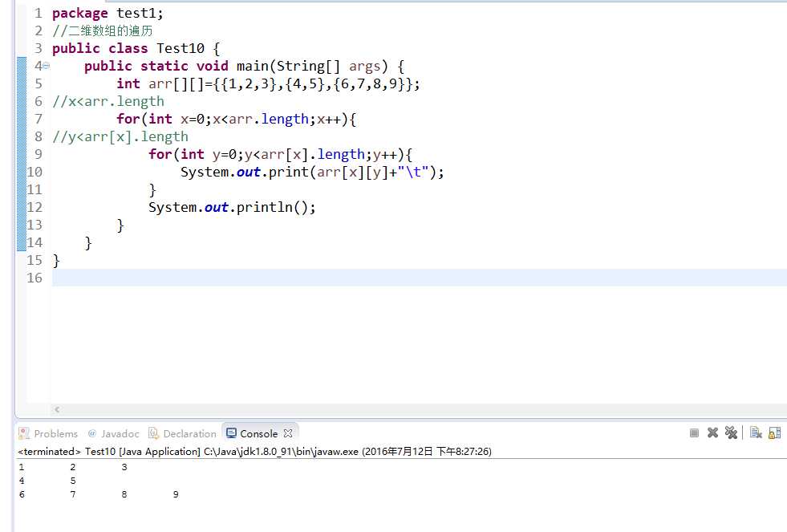Click the inner loop 'for(int y=0;y<arr[x].length;y++){'
787x532 pixels.
click(x=280, y=154)
